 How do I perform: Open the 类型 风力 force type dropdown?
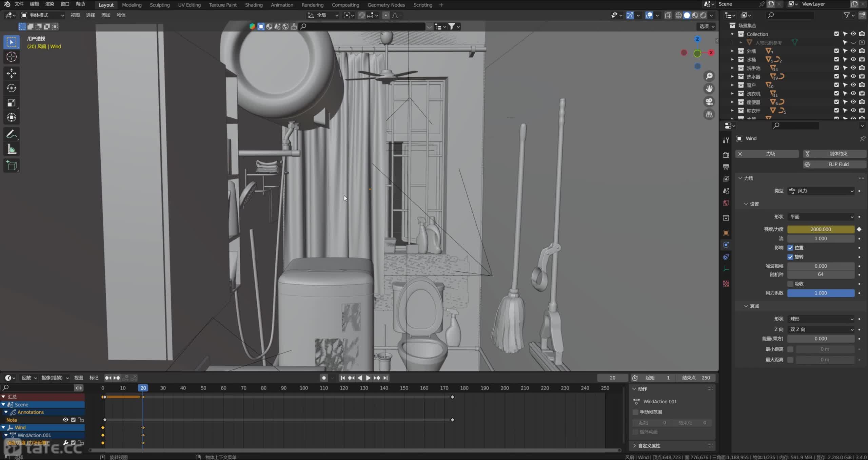pyautogui.click(x=821, y=191)
